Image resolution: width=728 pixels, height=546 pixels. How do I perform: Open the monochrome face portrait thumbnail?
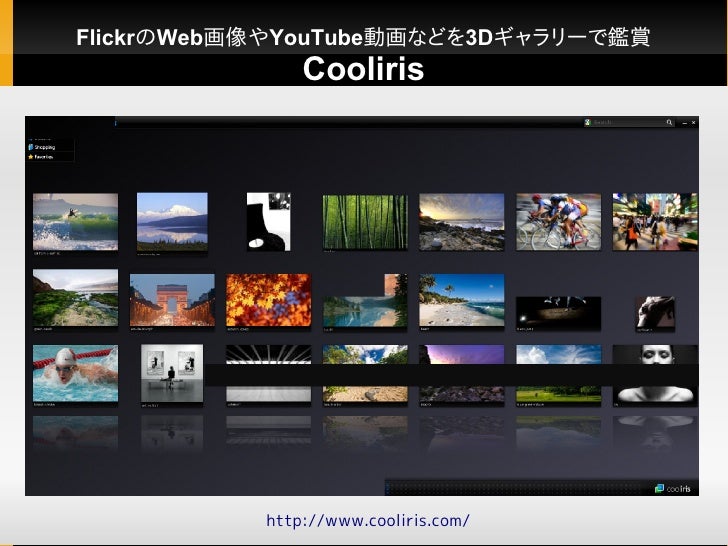tap(655, 373)
